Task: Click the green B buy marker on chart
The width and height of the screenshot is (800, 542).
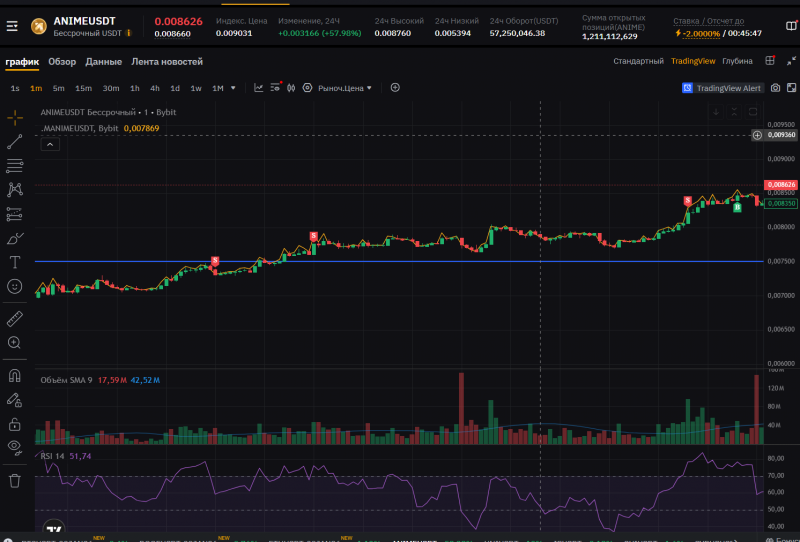Action: [x=737, y=207]
